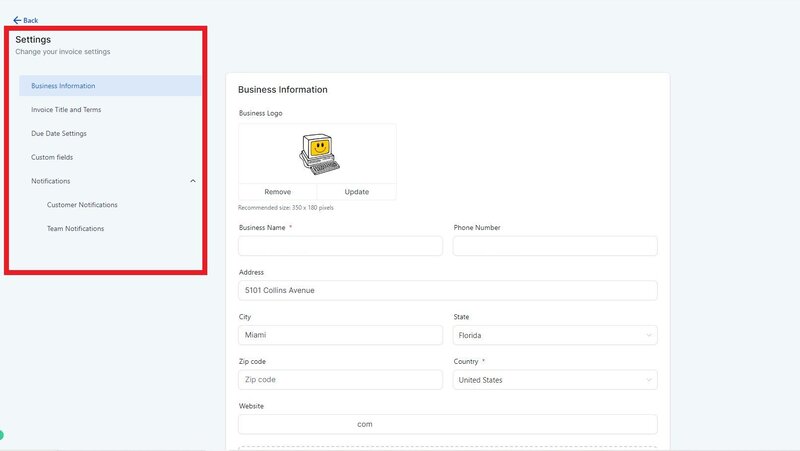Open Customer Notifications sub-item
The height and width of the screenshot is (451, 800).
[82, 205]
